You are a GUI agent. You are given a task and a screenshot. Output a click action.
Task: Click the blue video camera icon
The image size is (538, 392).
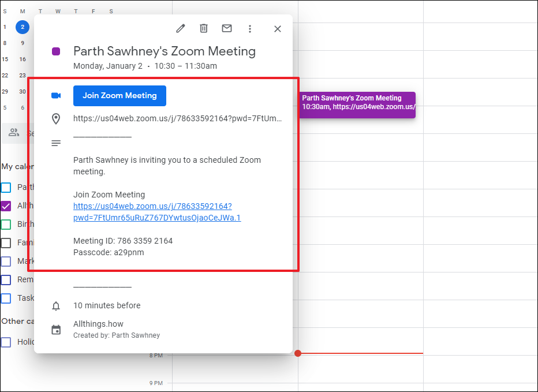(x=56, y=95)
